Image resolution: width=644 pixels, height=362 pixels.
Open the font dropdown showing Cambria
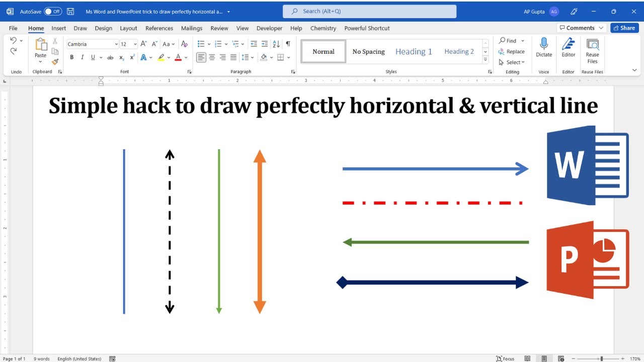[x=116, y=44]
